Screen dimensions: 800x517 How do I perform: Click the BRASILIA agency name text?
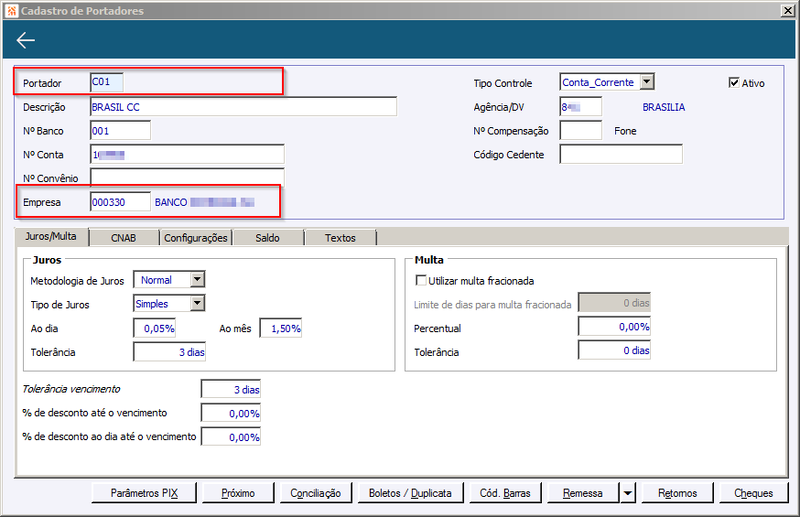pyautogui.click(x=664, y=107)
